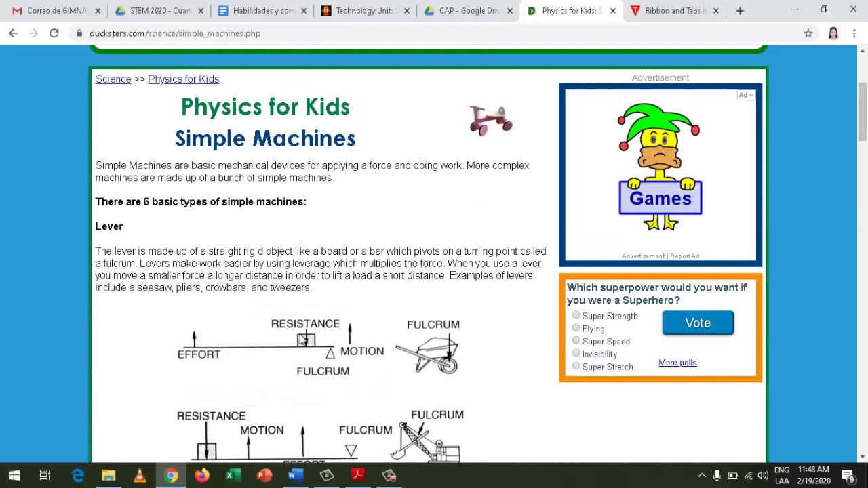868x488 pixels.
Task: Click the tricycle image beside title
Action: 491,121
